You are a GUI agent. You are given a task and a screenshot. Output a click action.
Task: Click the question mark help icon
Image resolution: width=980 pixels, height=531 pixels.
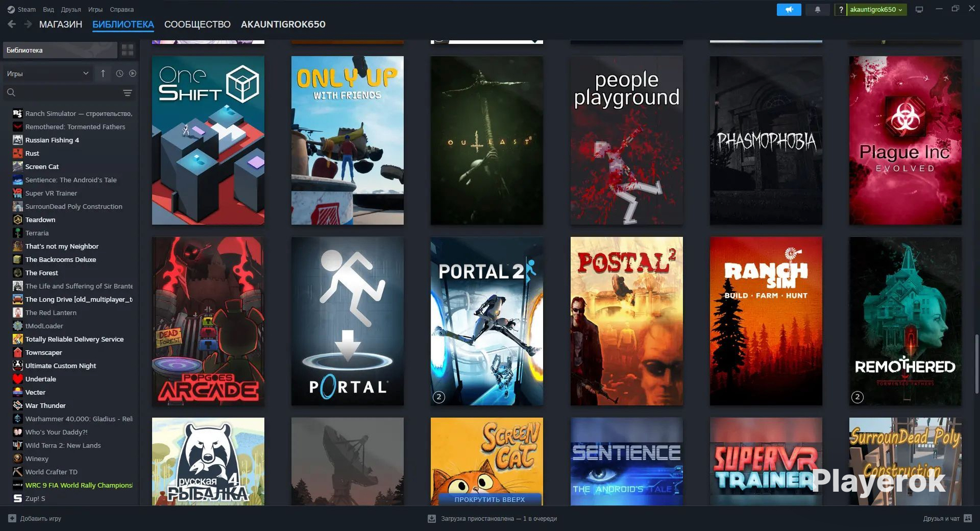pos(841,10)
